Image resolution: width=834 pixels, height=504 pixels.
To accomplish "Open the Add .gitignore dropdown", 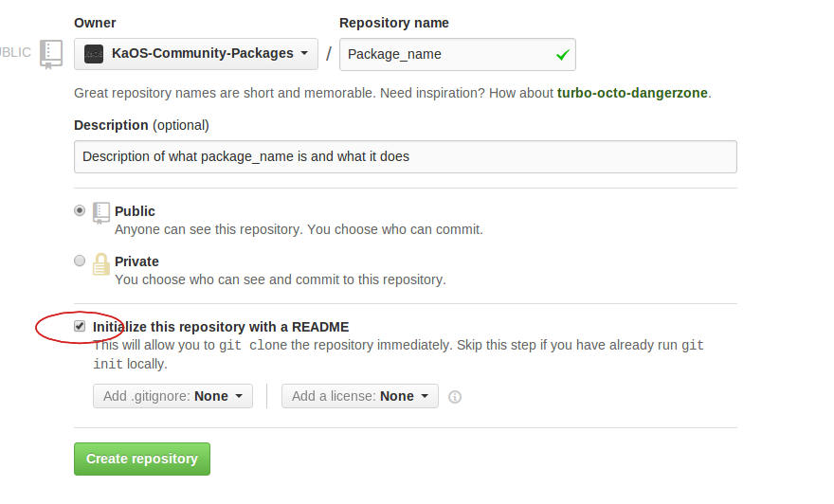I will tap(172, 396).
